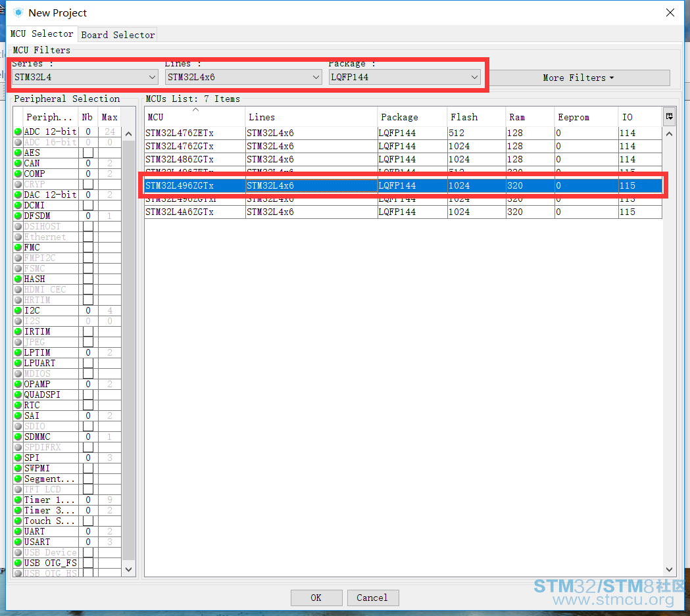Click the Max column header in peripherals
Viewport: 690px width, 616px height.
(x=110, y=117)
